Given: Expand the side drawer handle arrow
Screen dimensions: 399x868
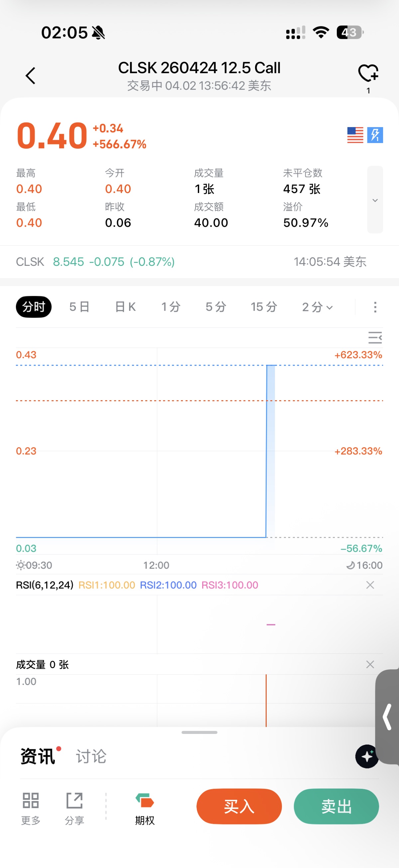Looking at the screenshot, I should click(388, 717).
